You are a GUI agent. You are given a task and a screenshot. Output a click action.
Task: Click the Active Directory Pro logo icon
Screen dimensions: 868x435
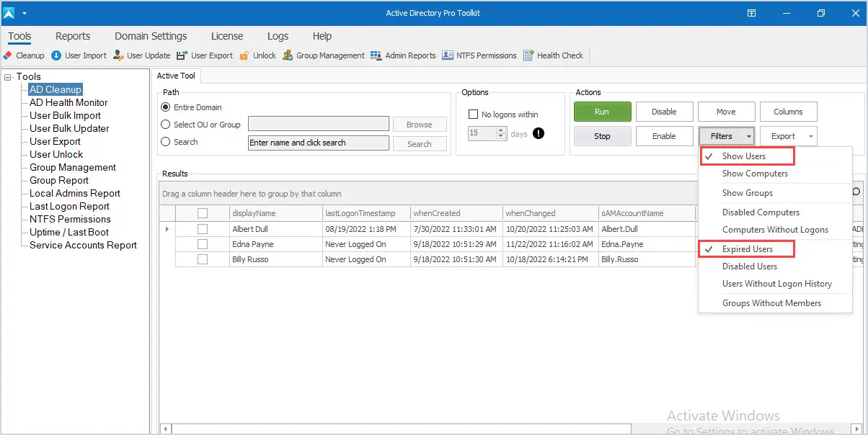(x=9, y=13)
